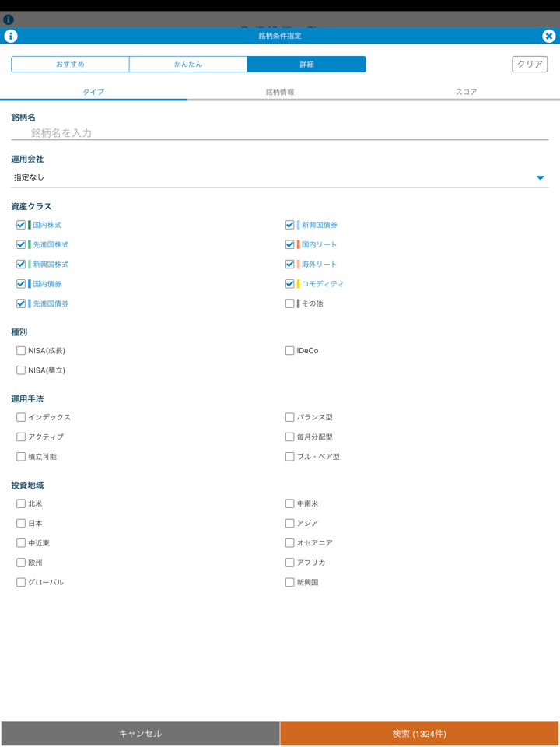
Task: Select the iDeCo checkbox
Action: (289, 351)
